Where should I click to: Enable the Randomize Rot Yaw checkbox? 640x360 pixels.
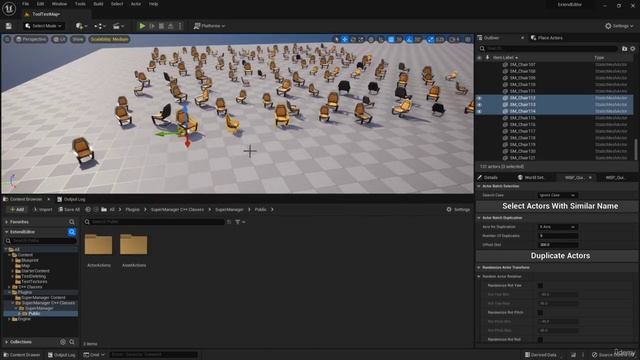(540, 286)
